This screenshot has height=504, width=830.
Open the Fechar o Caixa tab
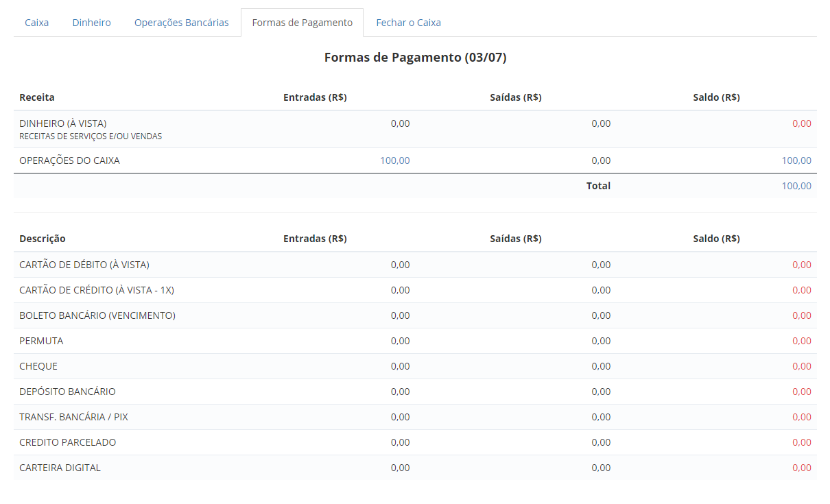pos(408,23)
